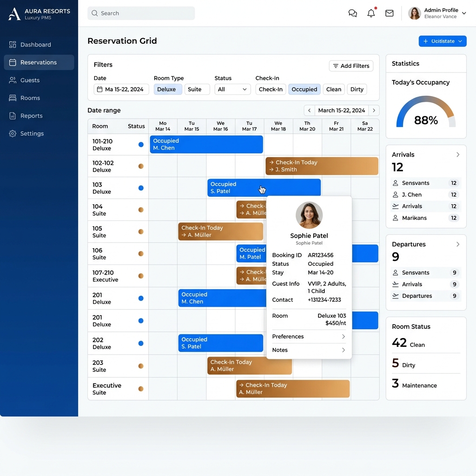Image resolution: width=476 pixels, height=476 pixels.
Task: Expand the Arrivals panel chevron
Action: tap(458, 154)
